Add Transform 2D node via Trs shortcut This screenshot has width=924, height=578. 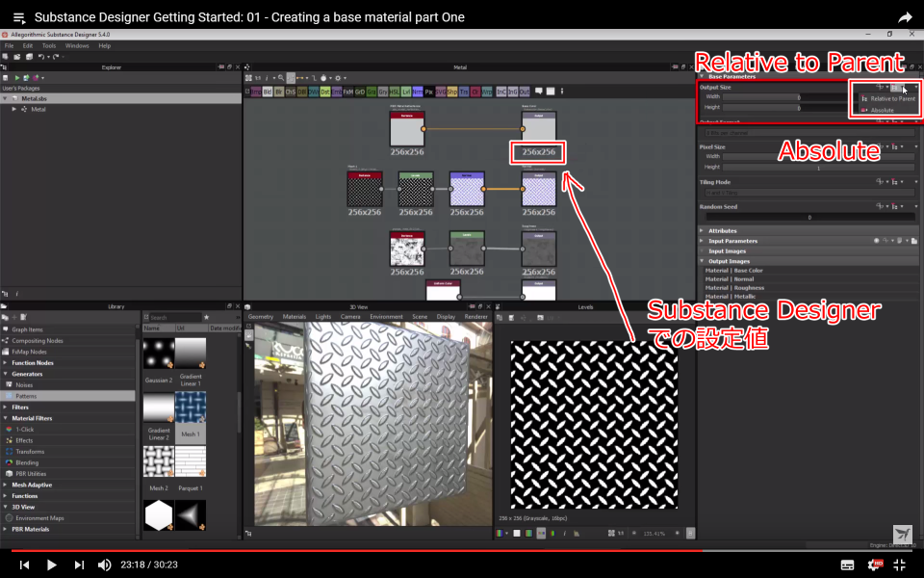click(x=464, y=92)
